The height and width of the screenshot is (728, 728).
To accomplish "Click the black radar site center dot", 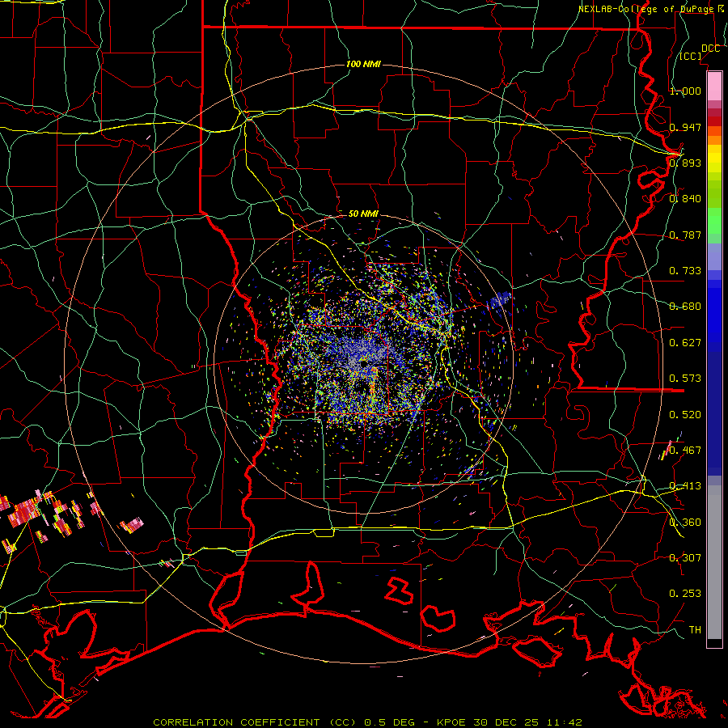I will pos(364,363).
